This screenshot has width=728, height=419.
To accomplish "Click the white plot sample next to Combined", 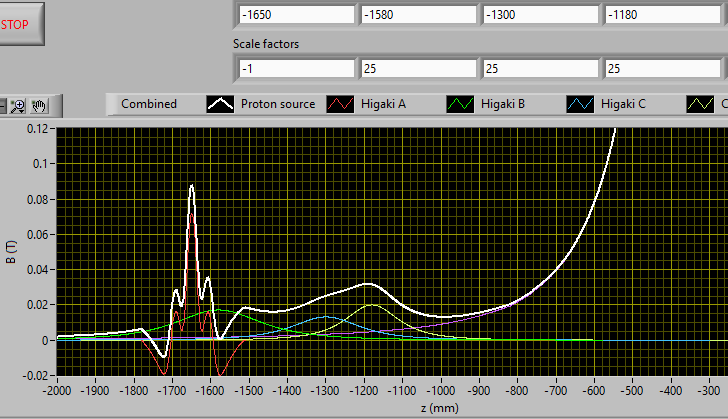I will coord(221,104).
